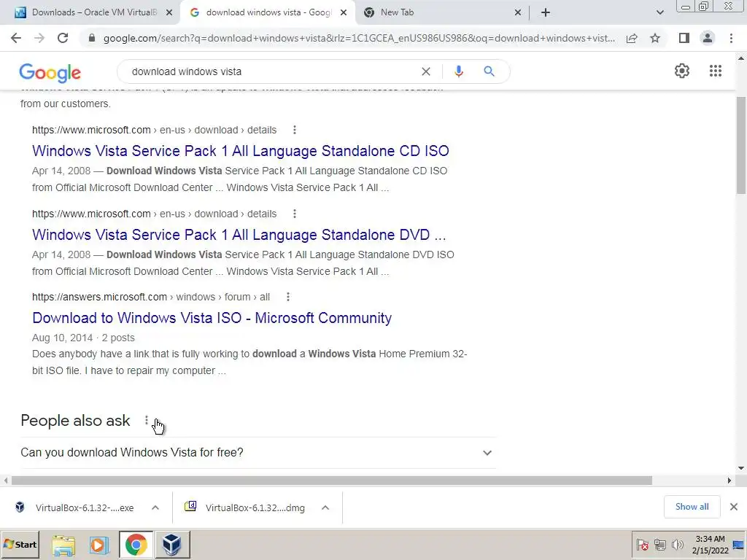
Task: Open menu for the VirtualBox .dmg download
Action: 325,507
